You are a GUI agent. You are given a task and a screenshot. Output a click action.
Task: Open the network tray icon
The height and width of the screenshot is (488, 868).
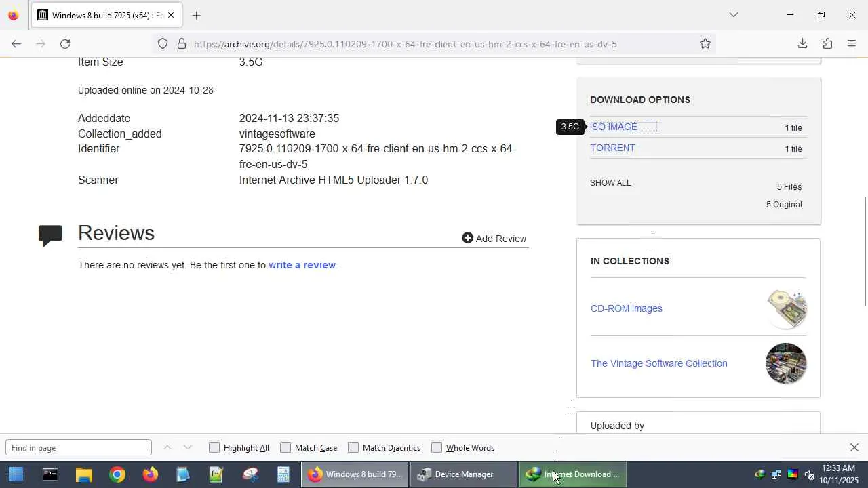point(776,474)
